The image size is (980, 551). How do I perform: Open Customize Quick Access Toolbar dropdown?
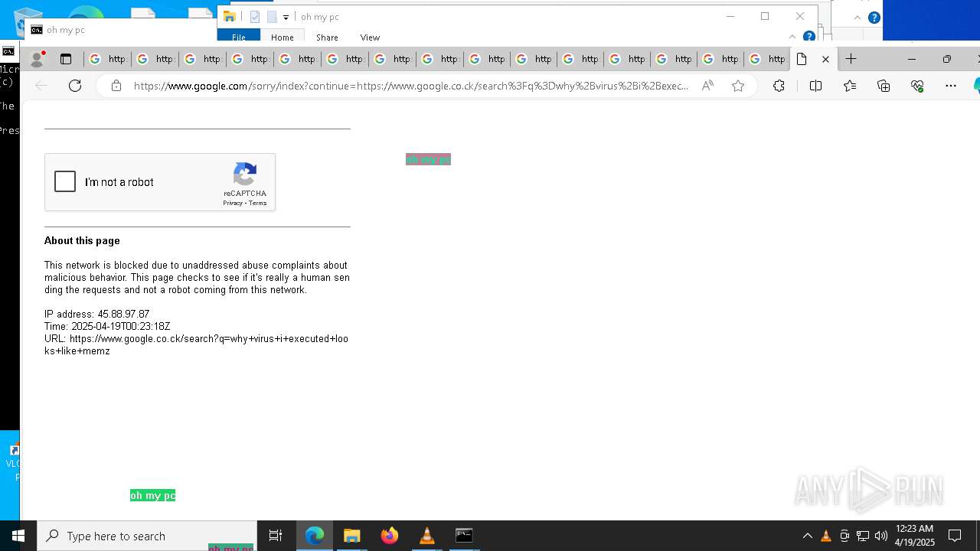(286, 17)
